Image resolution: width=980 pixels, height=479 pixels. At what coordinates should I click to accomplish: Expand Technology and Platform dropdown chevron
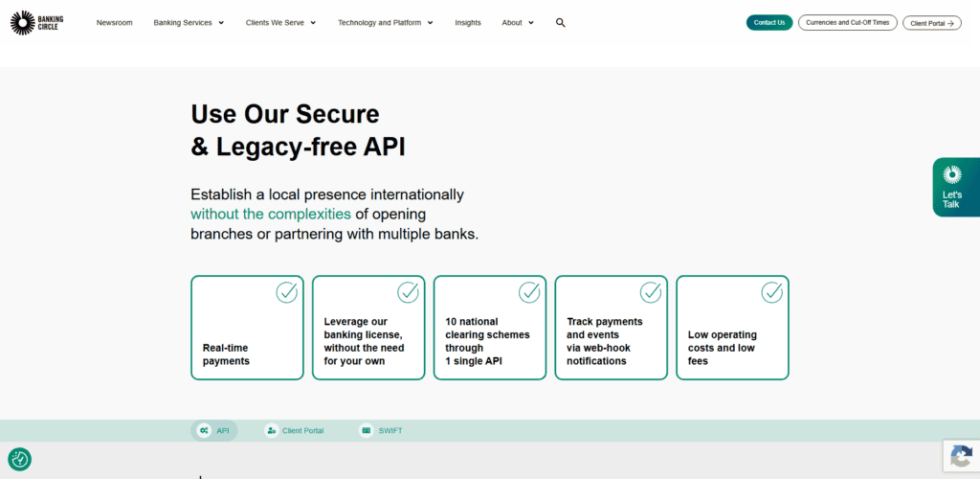click(x=430, y=23)
